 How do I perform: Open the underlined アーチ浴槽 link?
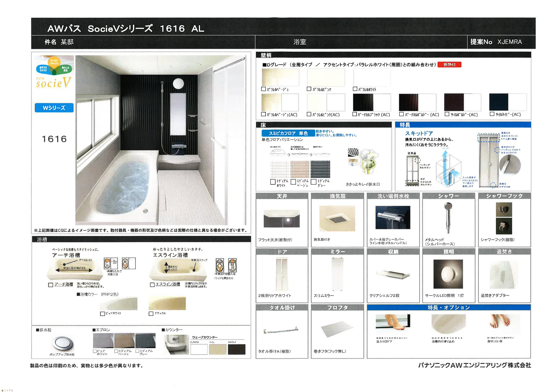[x=64, y=284]
